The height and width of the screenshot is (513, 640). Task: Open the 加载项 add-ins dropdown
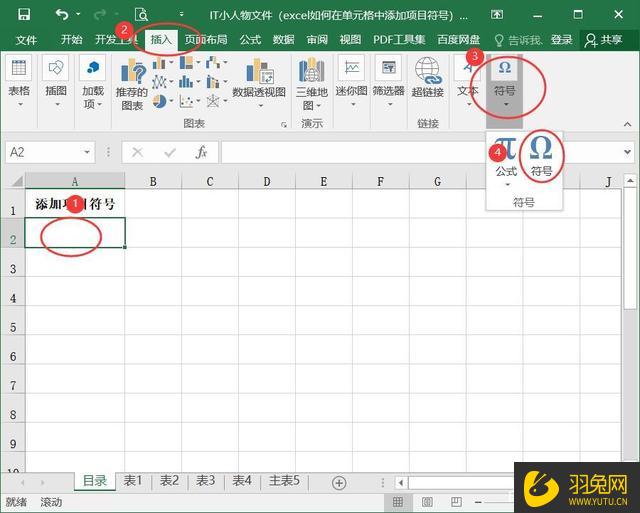coord(93,84)
